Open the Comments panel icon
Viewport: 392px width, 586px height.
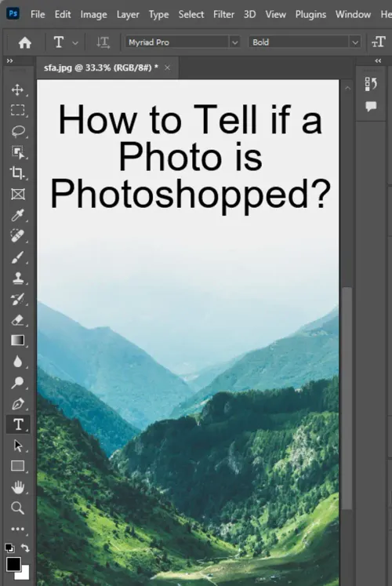371,107
